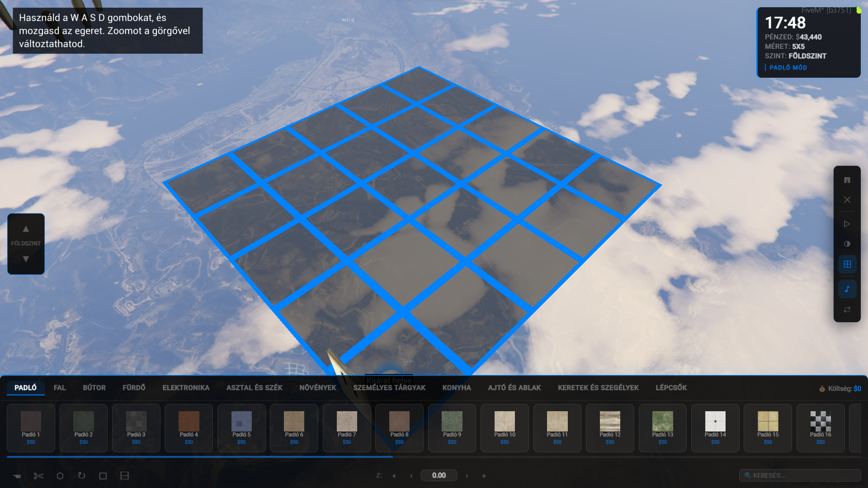Toggle the half-circle contrast mode
868x488 pixels.
point(847,244)
